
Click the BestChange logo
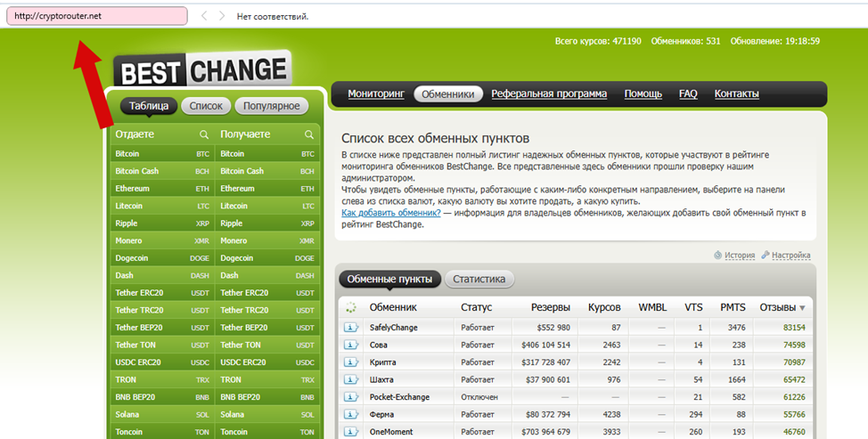[202, 70]
